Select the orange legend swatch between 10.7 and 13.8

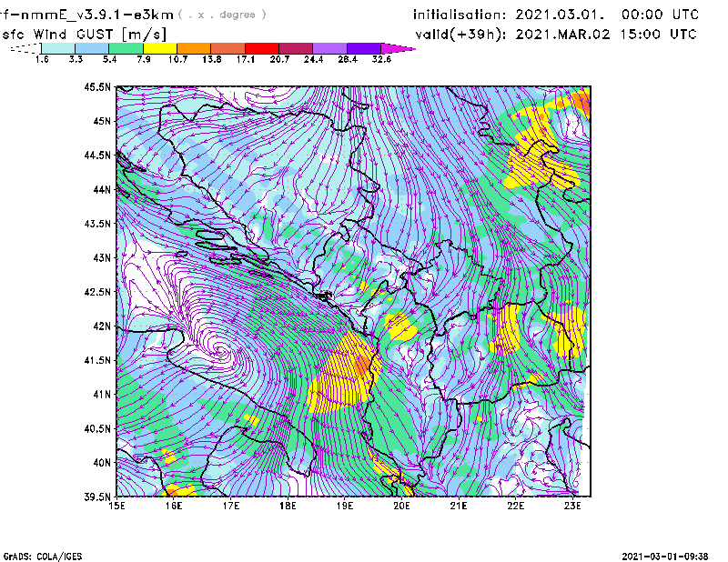(x=194, y=48)
